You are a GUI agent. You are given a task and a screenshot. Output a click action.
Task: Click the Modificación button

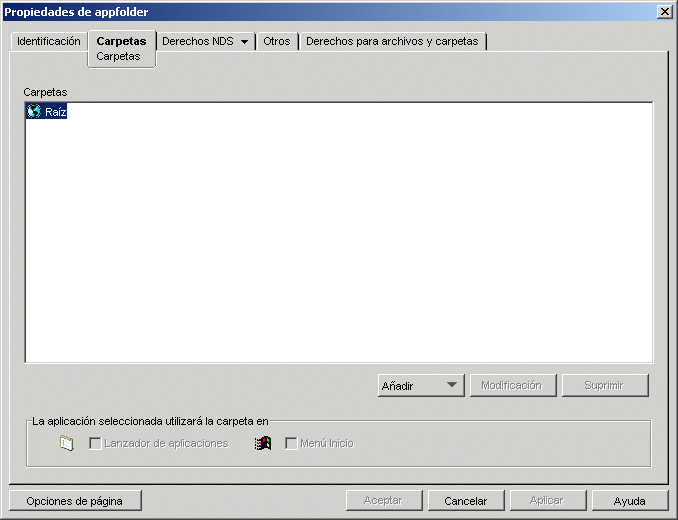513,386
